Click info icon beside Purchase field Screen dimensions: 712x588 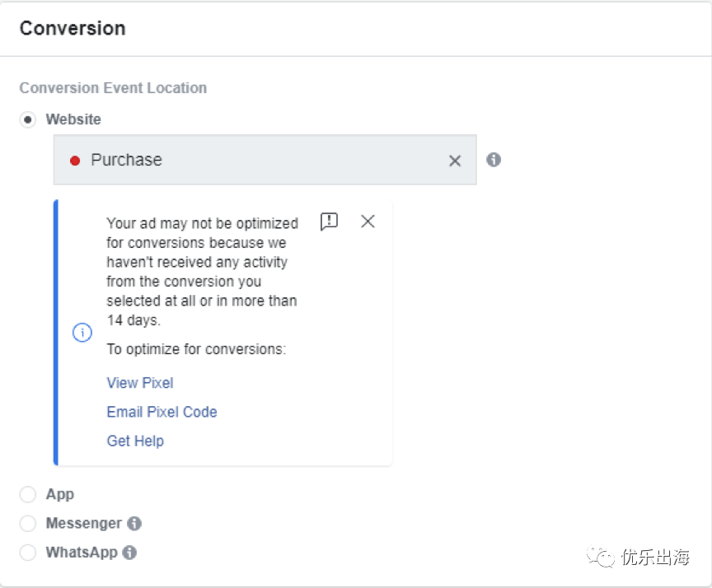click(494, 160)
